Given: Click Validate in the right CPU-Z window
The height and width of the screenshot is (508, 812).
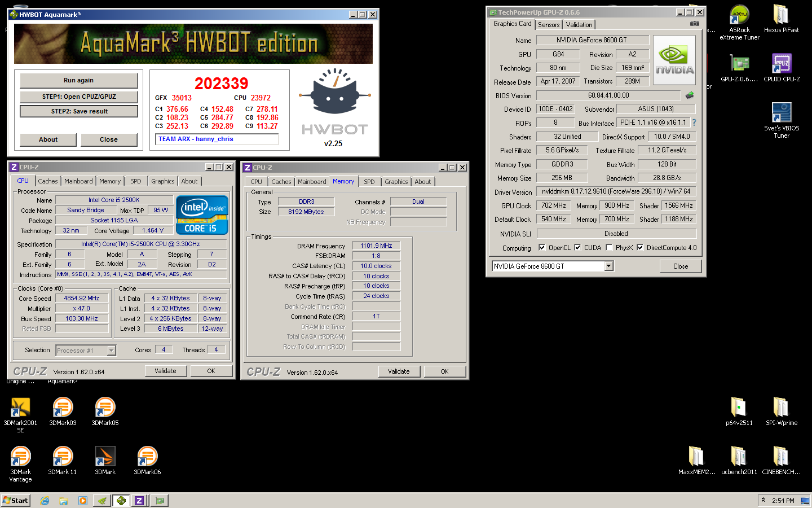Looking at the screenshot, I should tap(399, 371).
